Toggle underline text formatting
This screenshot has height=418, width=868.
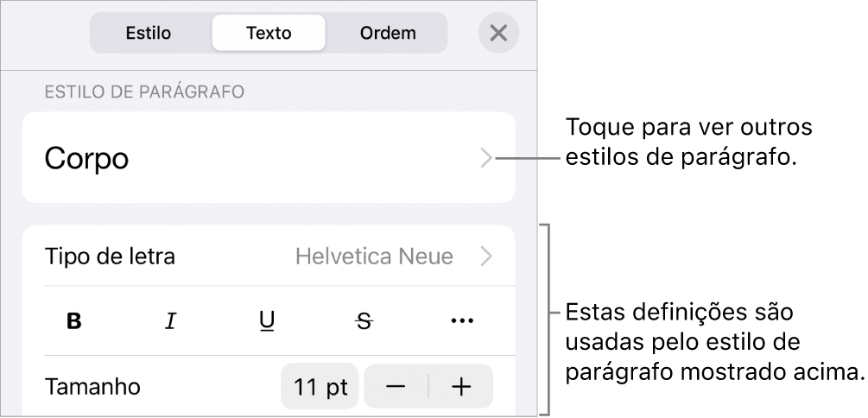(x=268, y=321)
